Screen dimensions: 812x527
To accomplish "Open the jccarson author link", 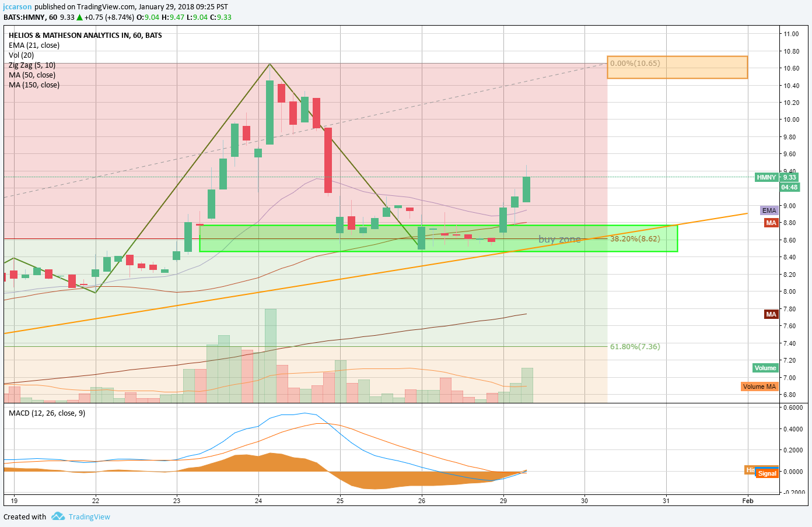I will (x=17, y=7).
